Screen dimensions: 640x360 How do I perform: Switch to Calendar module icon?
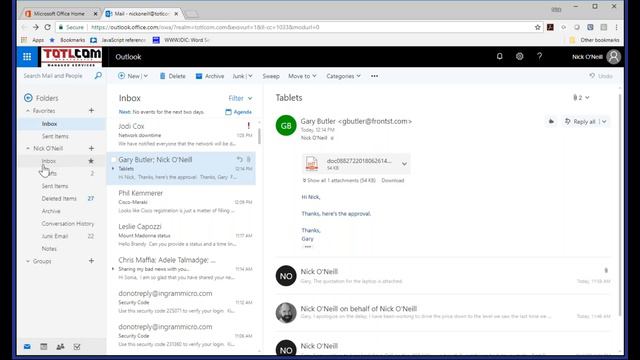44,347
